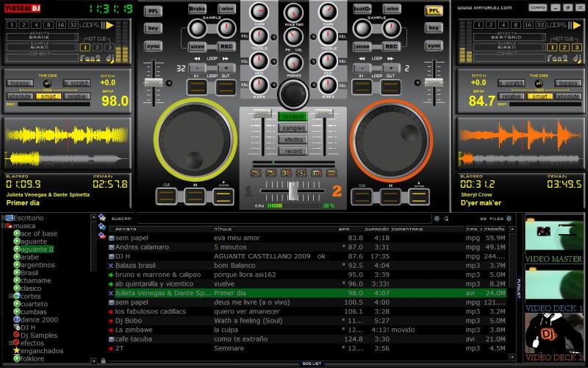The image size is (588, 368).
Task: Set left deck loop to 8 beats
Action: coord(49,25)
